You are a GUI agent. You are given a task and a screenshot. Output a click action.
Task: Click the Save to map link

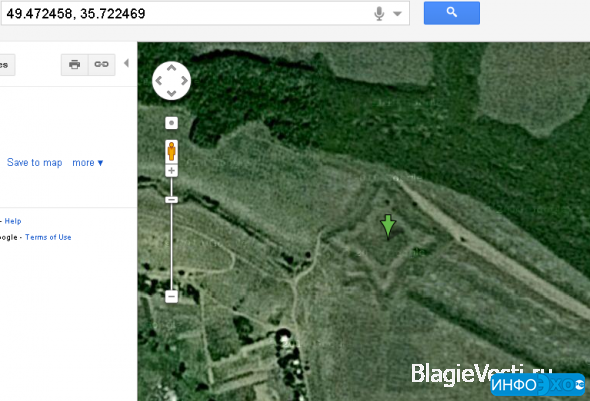coord(35,163)
